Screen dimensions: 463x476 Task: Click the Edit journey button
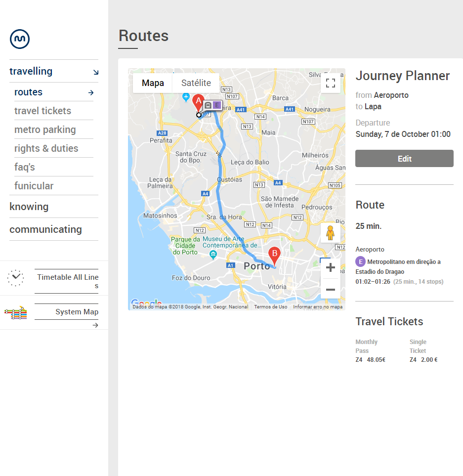tap(404, 159)
